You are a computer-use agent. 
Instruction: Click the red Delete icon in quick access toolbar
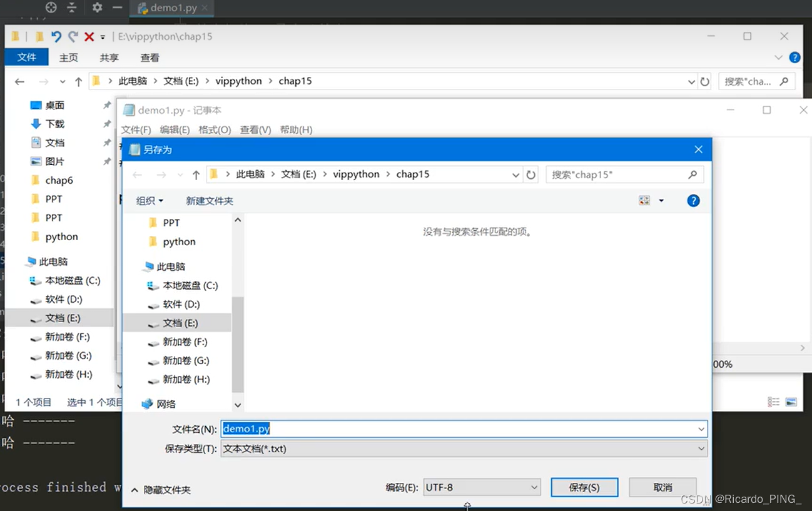(88, 36)
